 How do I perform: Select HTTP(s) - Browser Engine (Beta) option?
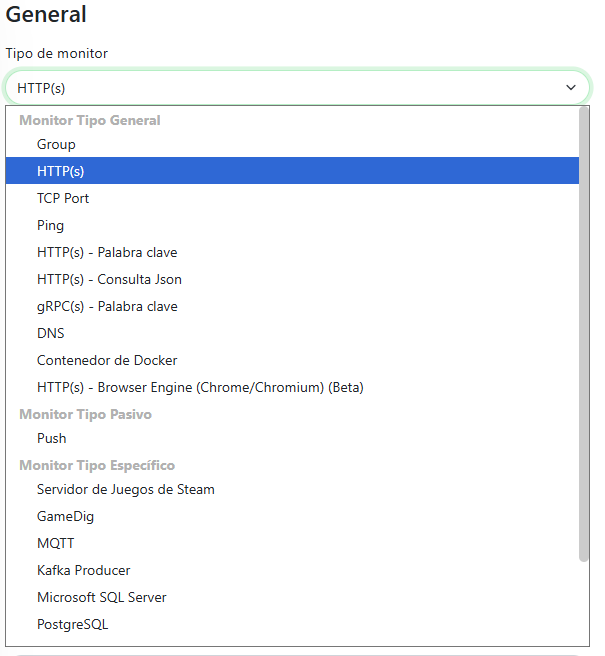200,388
